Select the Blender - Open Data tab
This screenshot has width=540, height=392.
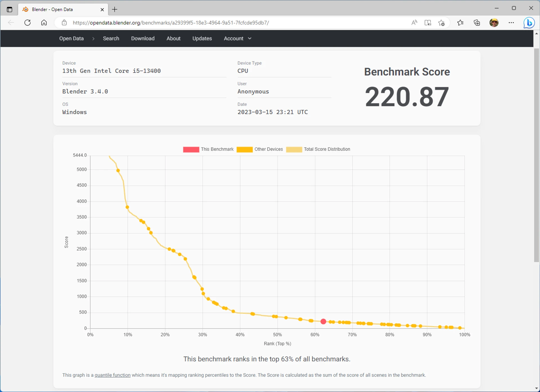pos(63,10)
